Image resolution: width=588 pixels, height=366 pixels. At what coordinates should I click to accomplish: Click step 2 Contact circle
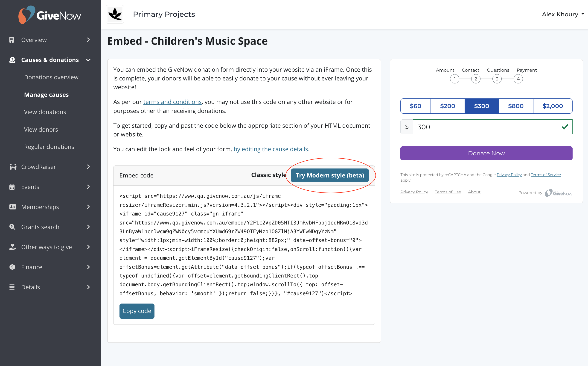tap(476, 79)
